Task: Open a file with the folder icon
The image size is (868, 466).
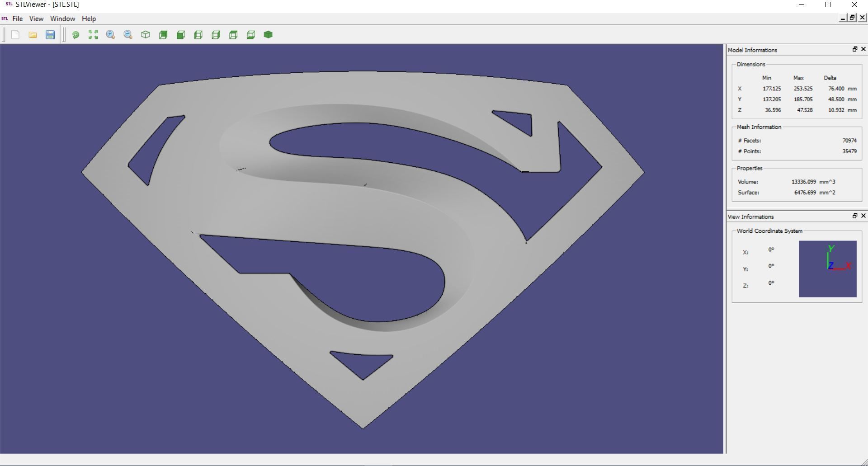Action: point(33,35)
